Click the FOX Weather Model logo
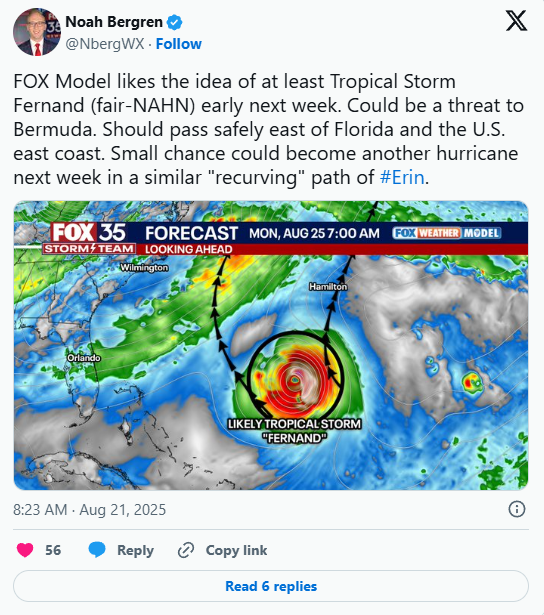The image size is (544, 615). (447, 233)
